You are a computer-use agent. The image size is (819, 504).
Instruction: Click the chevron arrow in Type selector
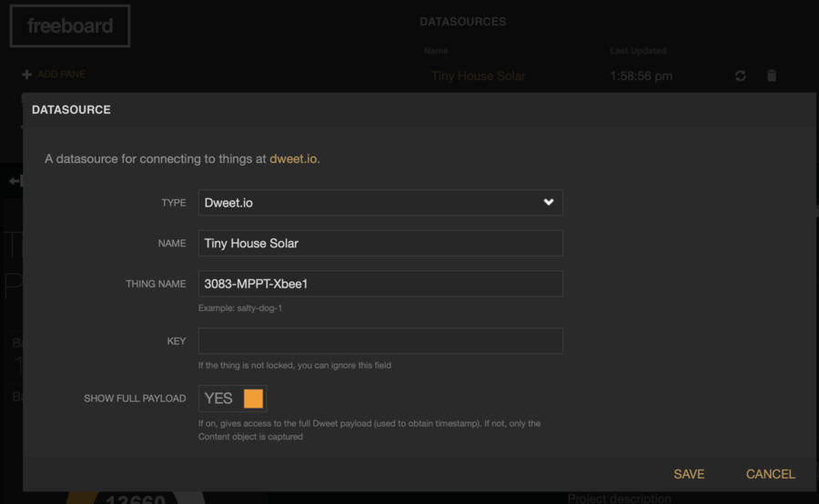549,203
